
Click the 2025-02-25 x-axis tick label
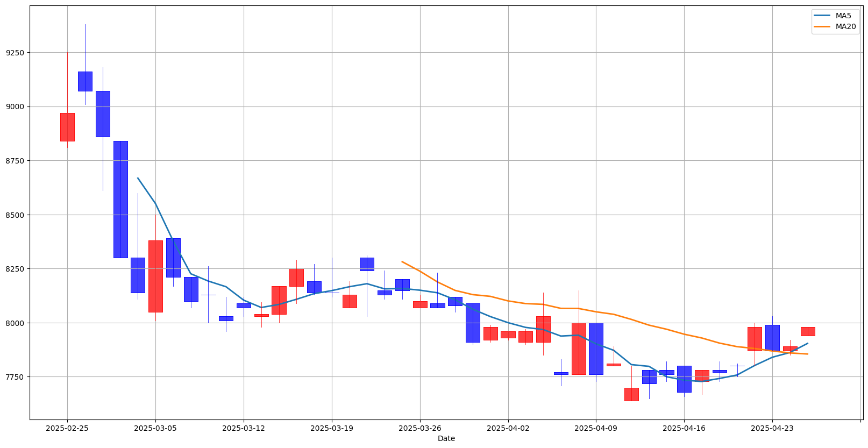coord(67,428)
